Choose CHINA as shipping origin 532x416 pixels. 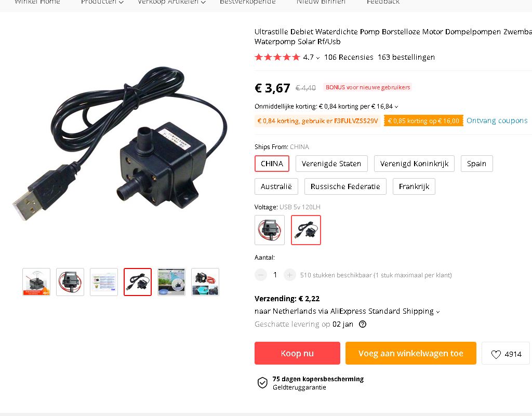[x=272, y=164]
